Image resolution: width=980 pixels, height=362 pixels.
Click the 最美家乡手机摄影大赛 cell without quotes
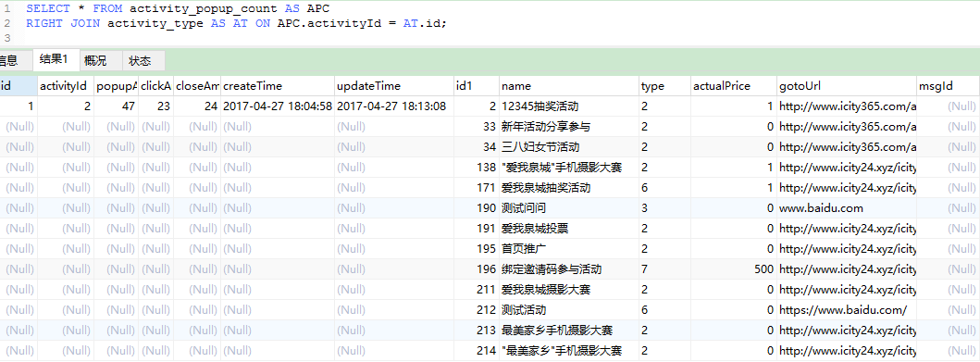[569, 331]
